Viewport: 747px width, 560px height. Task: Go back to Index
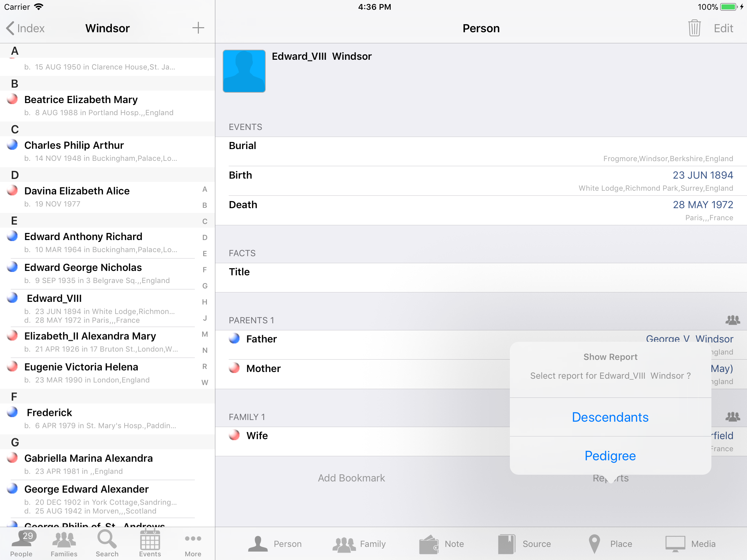coord(26,28)
